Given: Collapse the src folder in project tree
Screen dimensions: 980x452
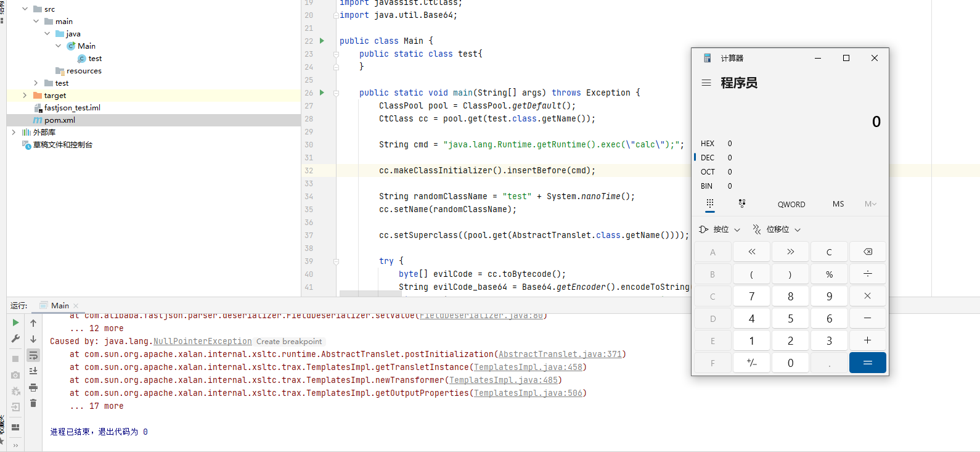Looking at the screenshot, I should click(25, 9).
